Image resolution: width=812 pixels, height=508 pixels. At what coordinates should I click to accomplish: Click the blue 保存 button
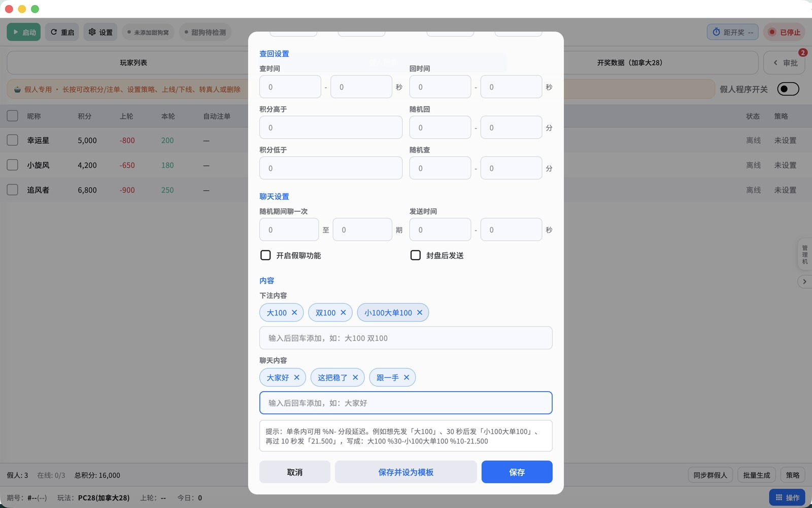(x=517, y=472)
